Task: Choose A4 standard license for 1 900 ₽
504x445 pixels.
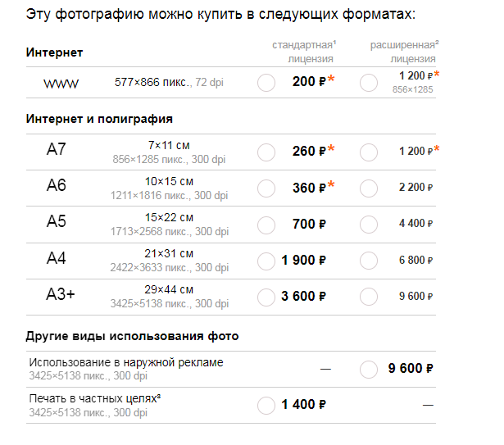Action: [x=266, y=261]
